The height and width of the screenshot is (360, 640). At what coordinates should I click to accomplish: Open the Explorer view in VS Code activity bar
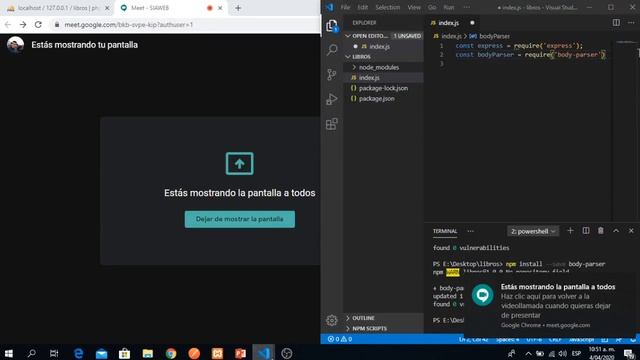[x=332, y=26]
